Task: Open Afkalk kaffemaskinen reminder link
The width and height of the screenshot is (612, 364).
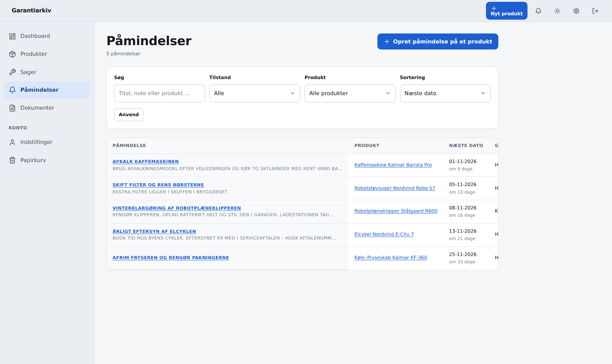Action: 145,162
